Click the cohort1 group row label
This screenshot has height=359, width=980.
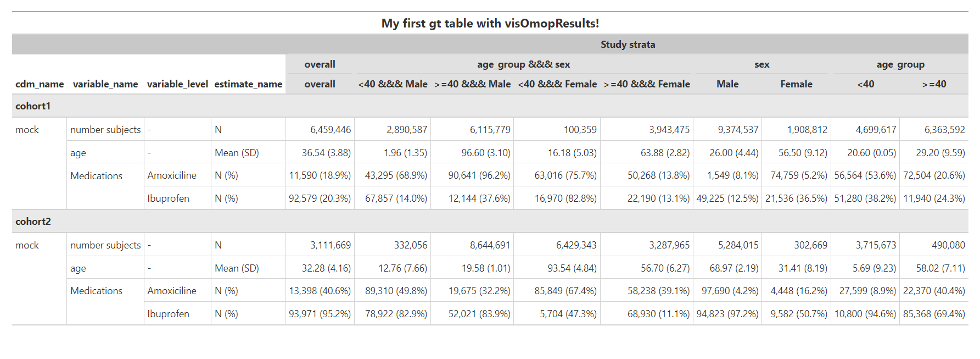click(x=33, y=106)
